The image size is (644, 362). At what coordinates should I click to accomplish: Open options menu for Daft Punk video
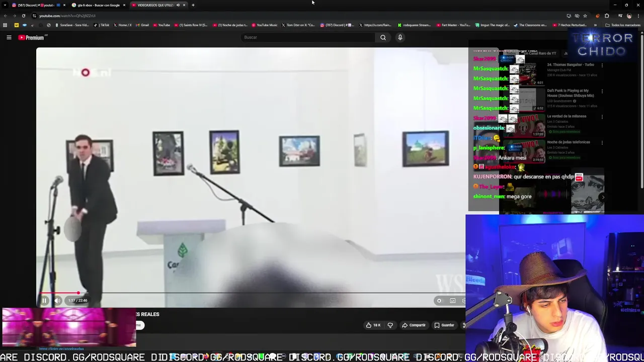pos(602,92)
